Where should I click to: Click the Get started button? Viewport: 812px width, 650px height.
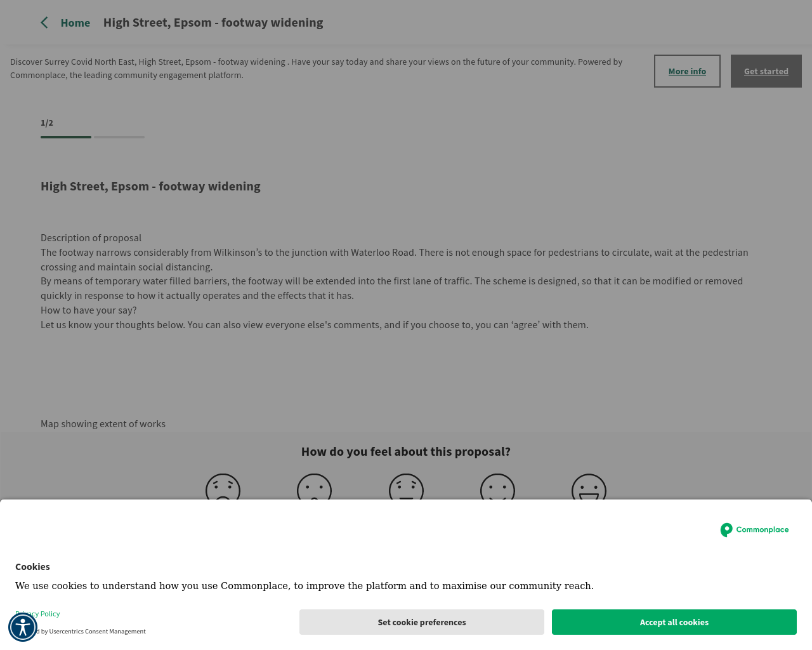coord(766,71)
